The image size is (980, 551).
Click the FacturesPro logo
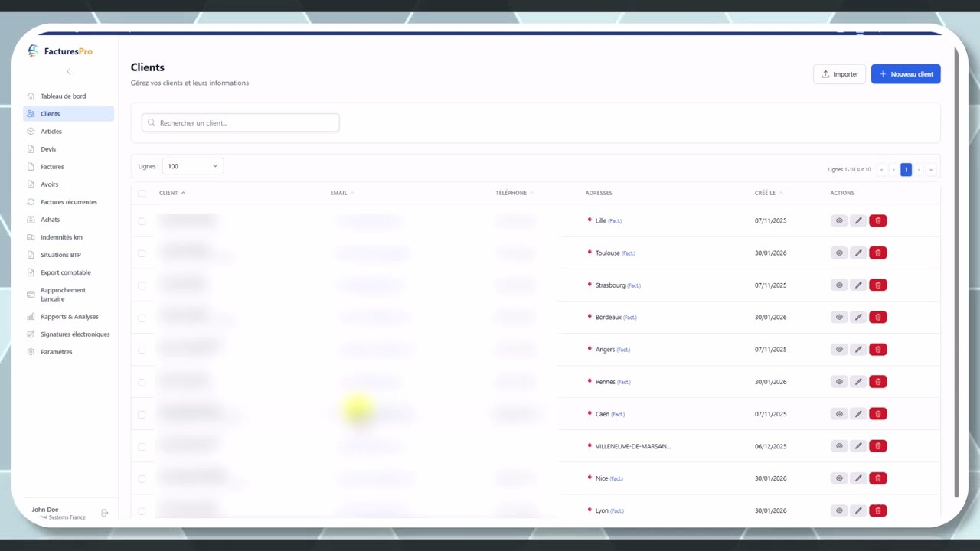(60, 51)
